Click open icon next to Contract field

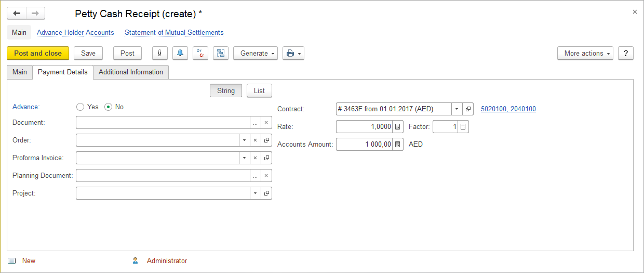[467, 109]
